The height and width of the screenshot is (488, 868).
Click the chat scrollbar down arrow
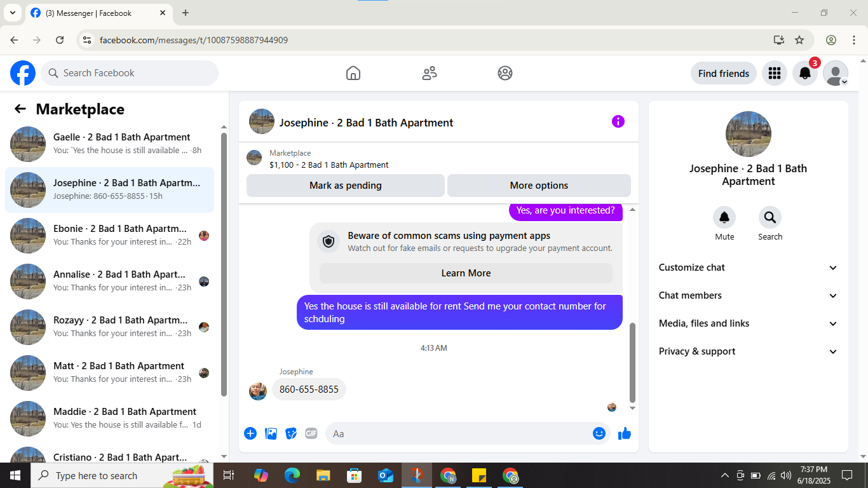click(x=632, y=408)
